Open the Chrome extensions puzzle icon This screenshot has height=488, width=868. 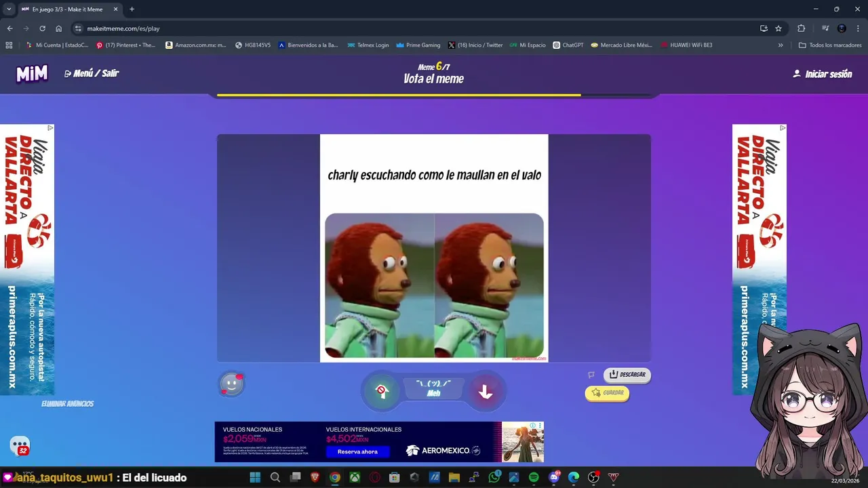(801, 28)
